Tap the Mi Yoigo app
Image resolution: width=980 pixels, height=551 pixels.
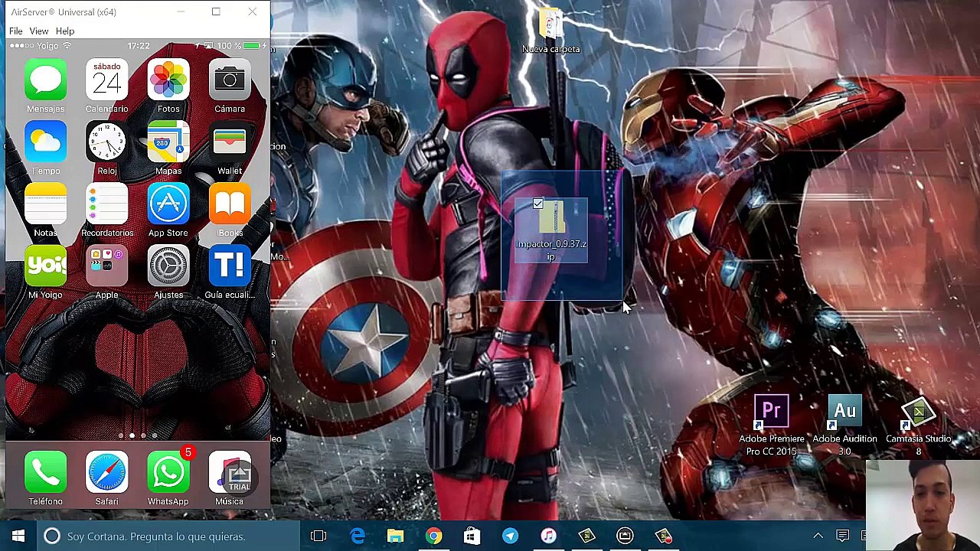46,266
